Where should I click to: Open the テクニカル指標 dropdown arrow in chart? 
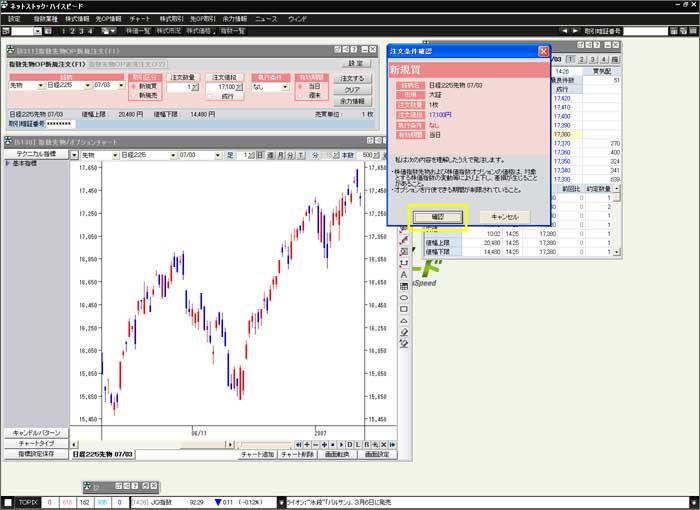[x=74, y=155]
